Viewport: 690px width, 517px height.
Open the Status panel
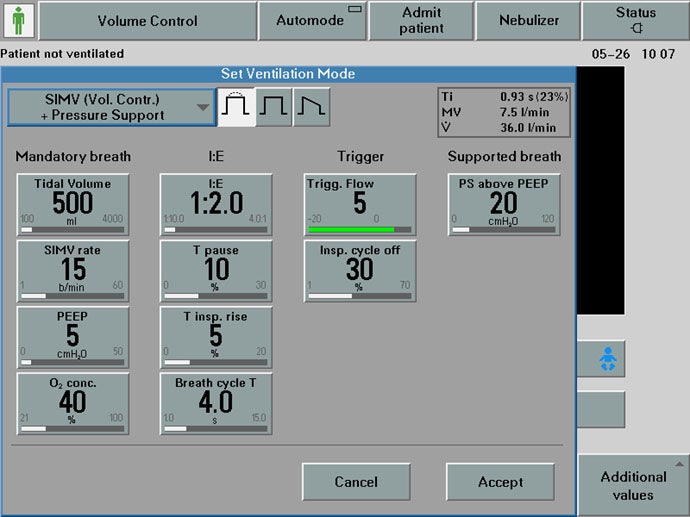pyautogui.click(x=635, y=21)
